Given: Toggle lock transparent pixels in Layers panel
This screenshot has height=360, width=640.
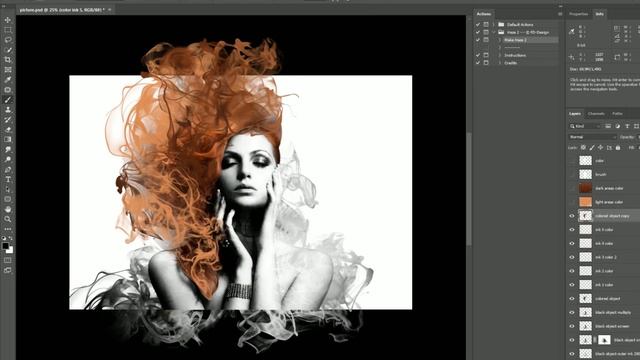Looking at the screenshot, I should tap(583, 148).
